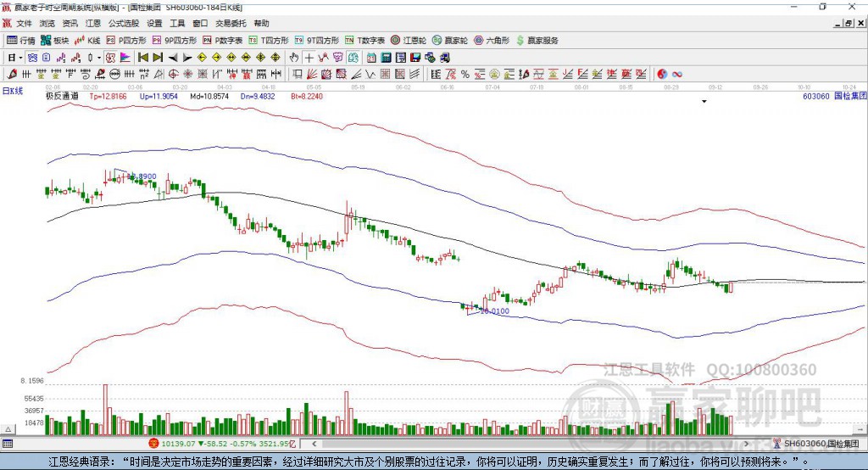
Task: Step chart left with black left arrow
Action: [x=173, y=58]
